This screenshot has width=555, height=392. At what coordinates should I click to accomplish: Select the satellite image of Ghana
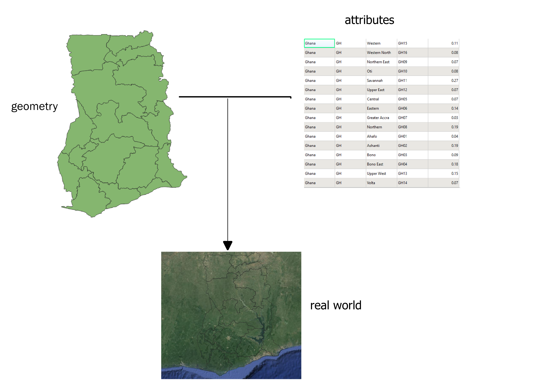pos(231,315)
